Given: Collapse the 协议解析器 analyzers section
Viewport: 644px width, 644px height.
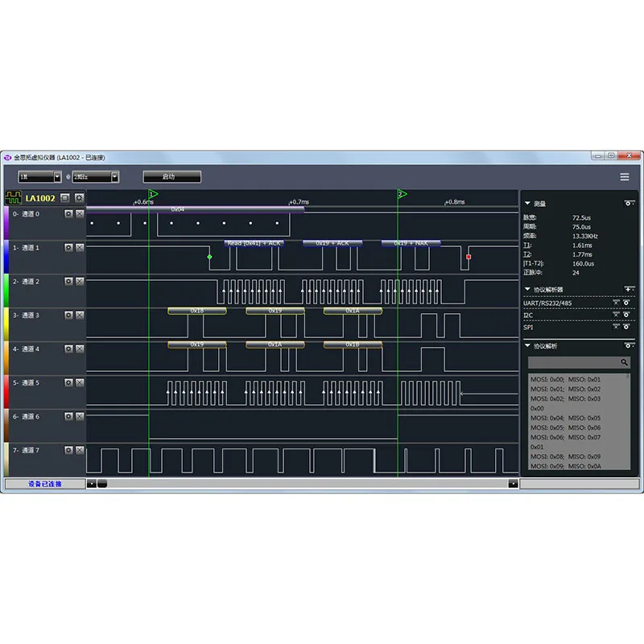Looking at the screenshot, I should coord(527,289).
